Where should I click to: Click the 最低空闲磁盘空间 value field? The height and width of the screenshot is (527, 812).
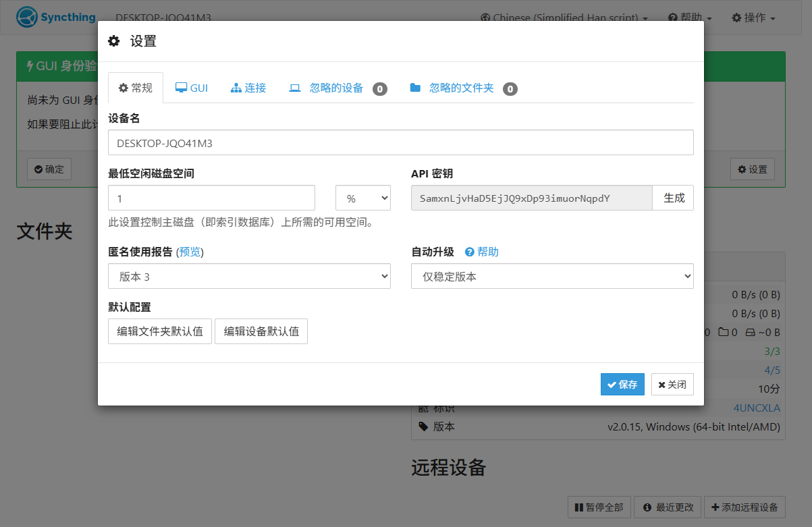click(x=211, y=198)
